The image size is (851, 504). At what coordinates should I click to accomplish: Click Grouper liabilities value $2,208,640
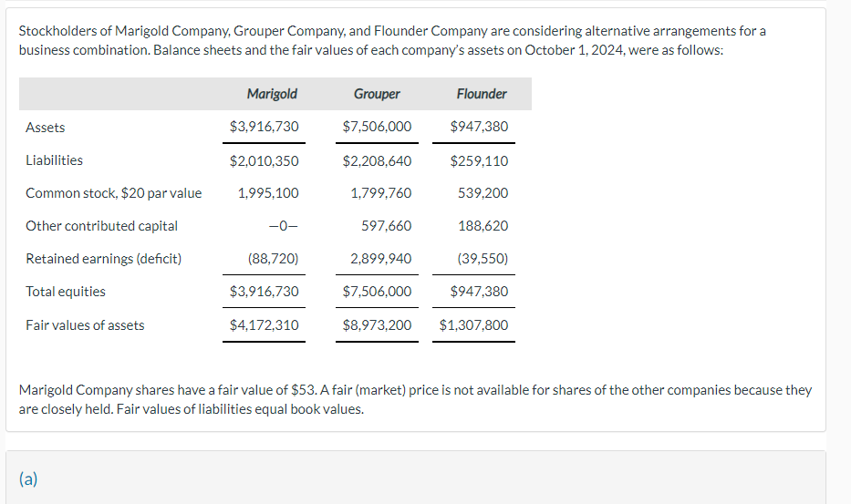coord(377,161)
